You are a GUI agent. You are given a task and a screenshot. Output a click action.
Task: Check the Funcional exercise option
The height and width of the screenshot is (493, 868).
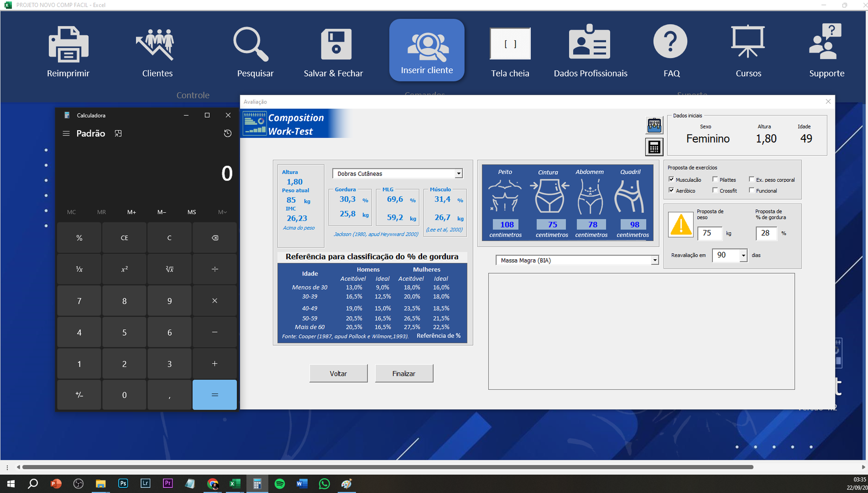[751, 190]
